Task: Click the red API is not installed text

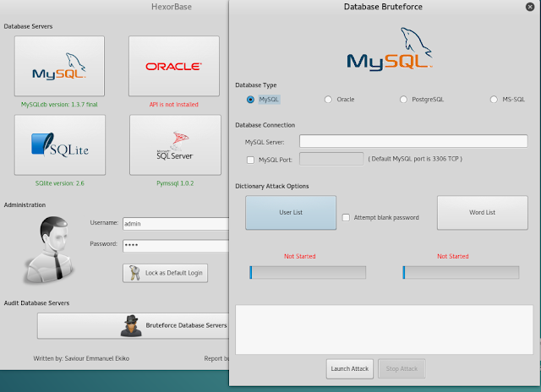Action: (174, 105)
